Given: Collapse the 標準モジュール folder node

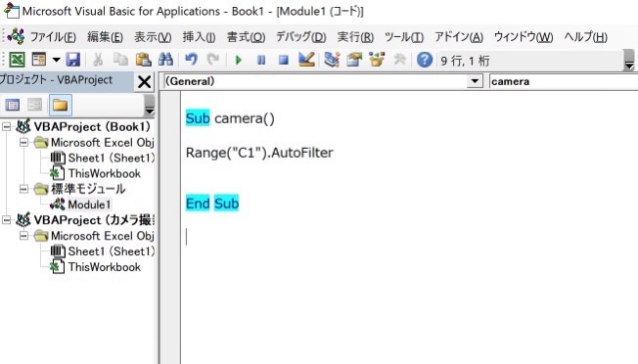Looking at the screenshot, I should click(x=23, y=189).
